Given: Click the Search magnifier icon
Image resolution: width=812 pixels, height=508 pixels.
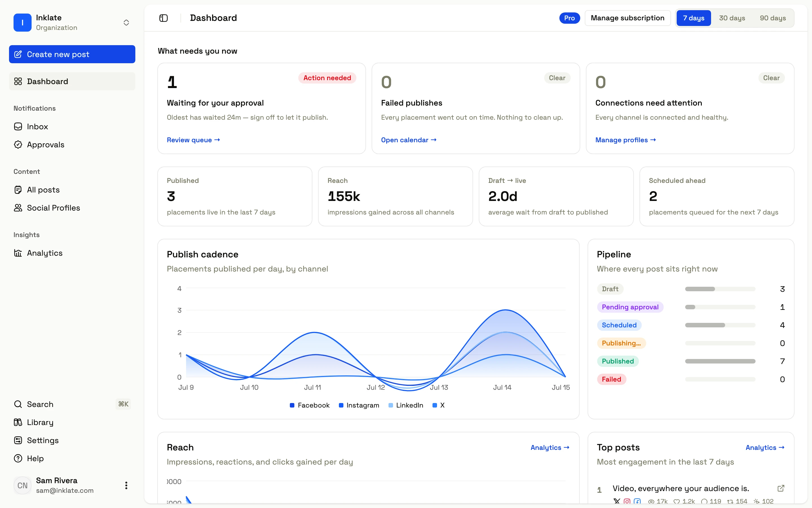Looking at the screenshot, I should click(18, 404).
